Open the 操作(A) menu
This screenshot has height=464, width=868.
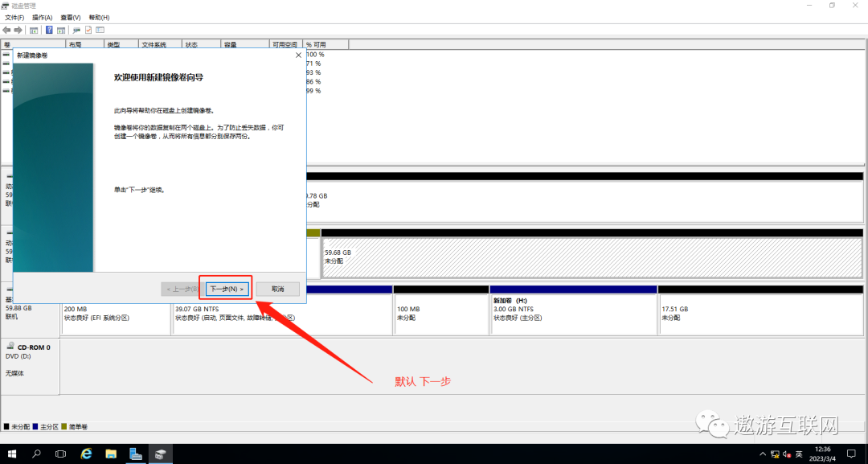(x=42, y=18)
